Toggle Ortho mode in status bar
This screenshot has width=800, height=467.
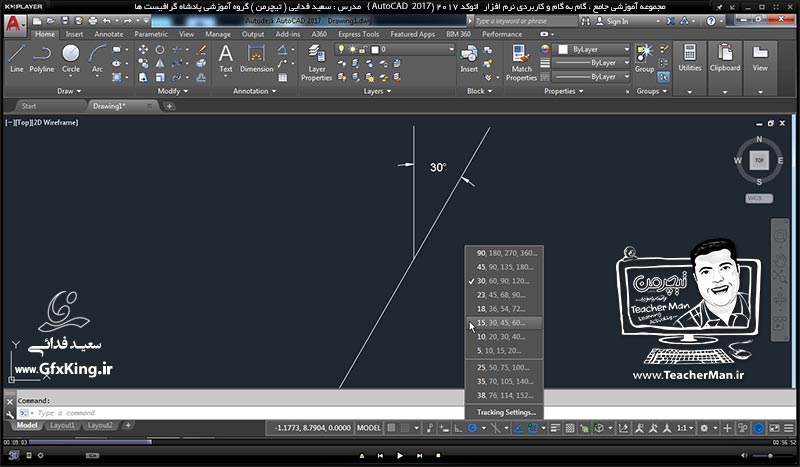459,428
